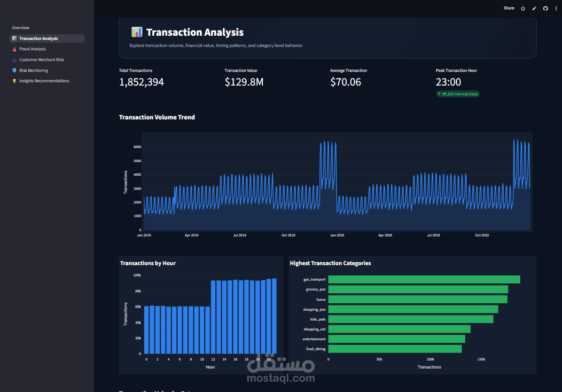Image resolution: width=562 pixels, height=392 pixels.
Task: Click the Share button
Action: click(509, 8)
